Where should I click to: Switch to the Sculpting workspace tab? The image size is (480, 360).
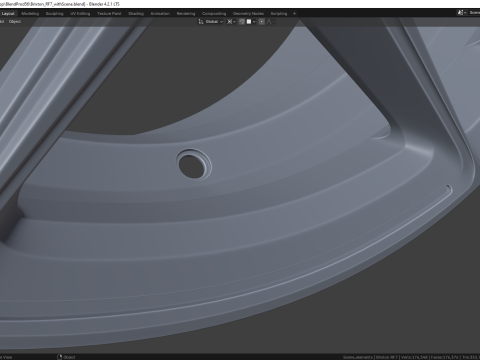(54, 14)
